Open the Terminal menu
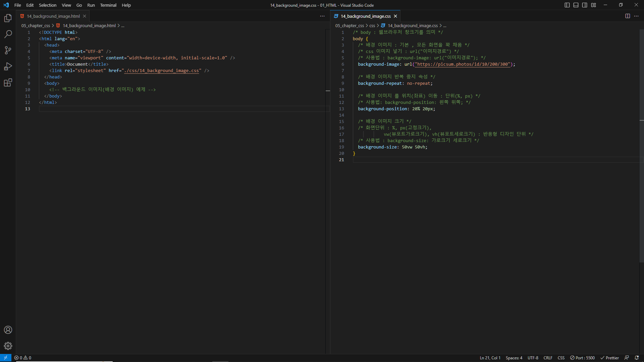This screenshot has width=644, height=362. pos(108,5)
